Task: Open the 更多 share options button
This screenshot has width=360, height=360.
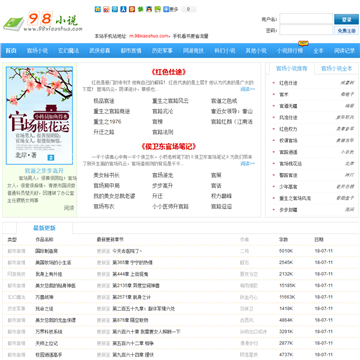Action: (171, 9)
